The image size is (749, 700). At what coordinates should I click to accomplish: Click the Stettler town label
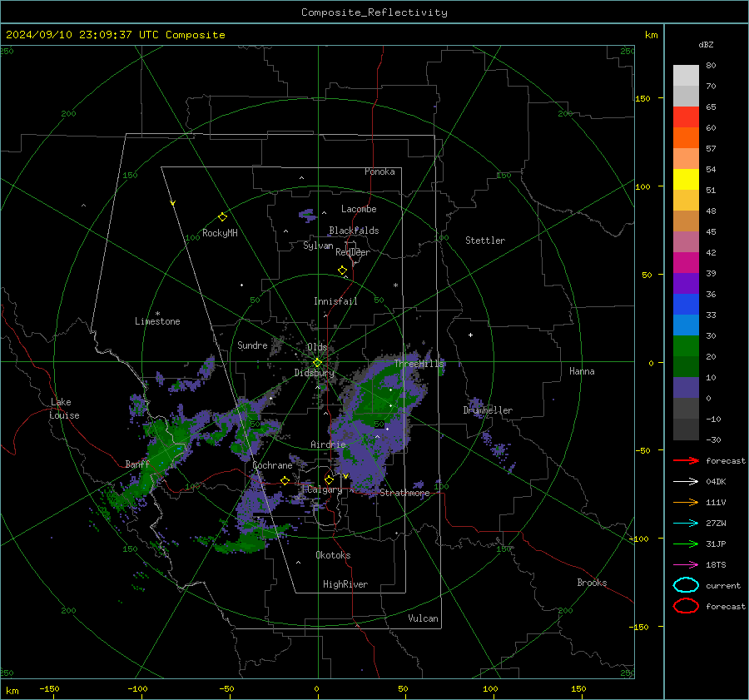pyautogui.click(x=485, y=241)
